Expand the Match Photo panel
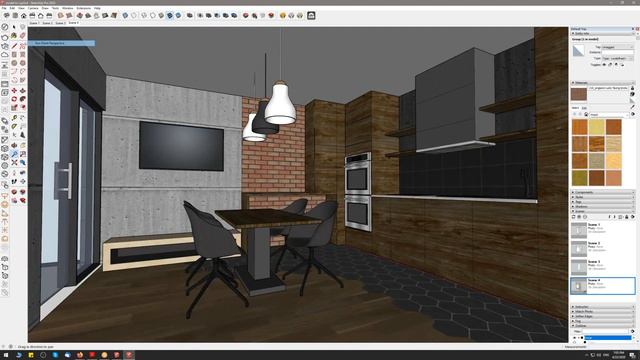 [603, 311]
